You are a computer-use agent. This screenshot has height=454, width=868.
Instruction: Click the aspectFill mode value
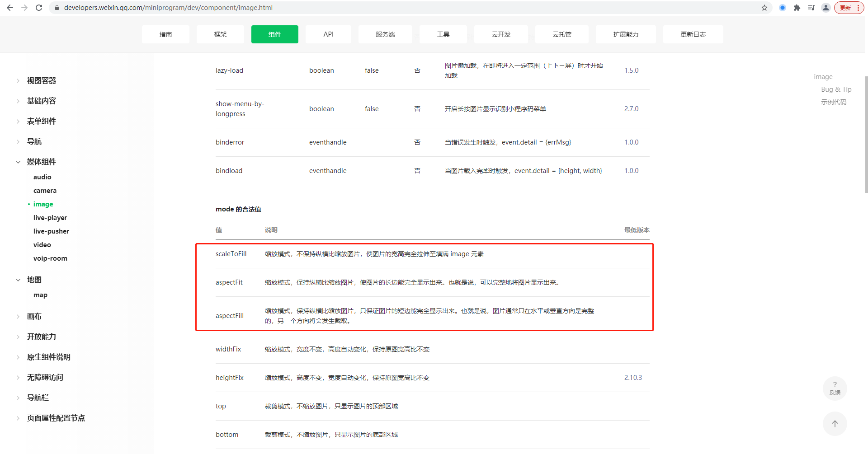click(x=229, y=316)
